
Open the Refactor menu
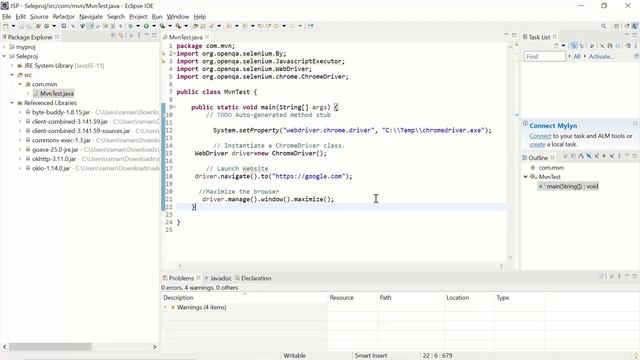coord(63,17)
